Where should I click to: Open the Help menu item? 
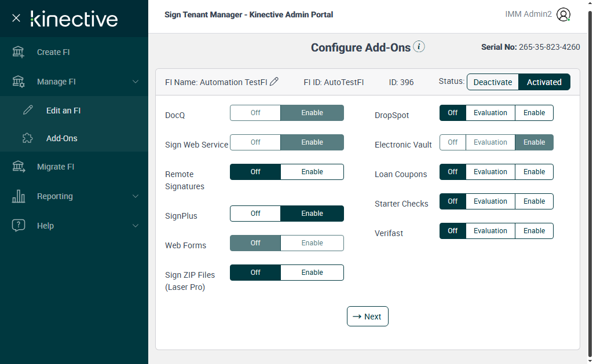coord(74,226)
